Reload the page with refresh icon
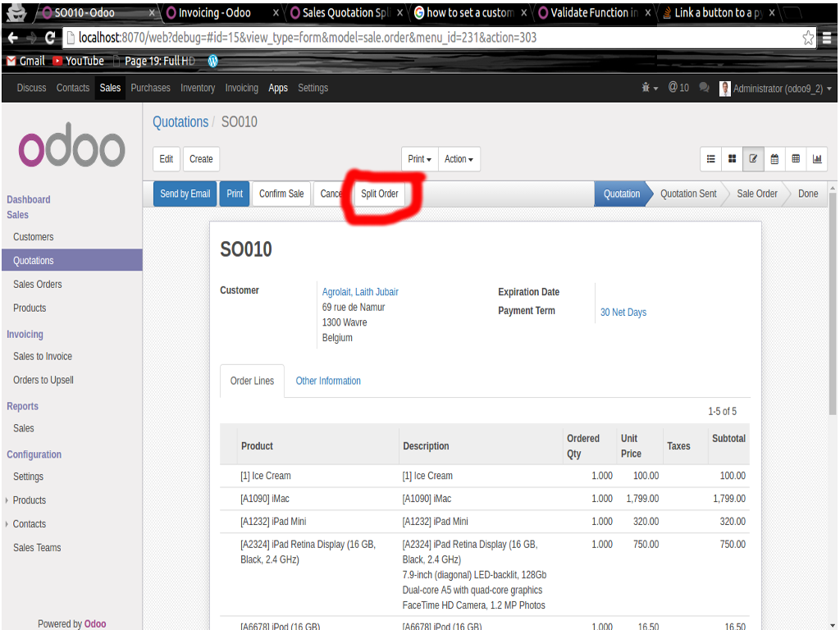Image resolution: width=840 pixels, height=630 pixels. [x=50, y=38]
